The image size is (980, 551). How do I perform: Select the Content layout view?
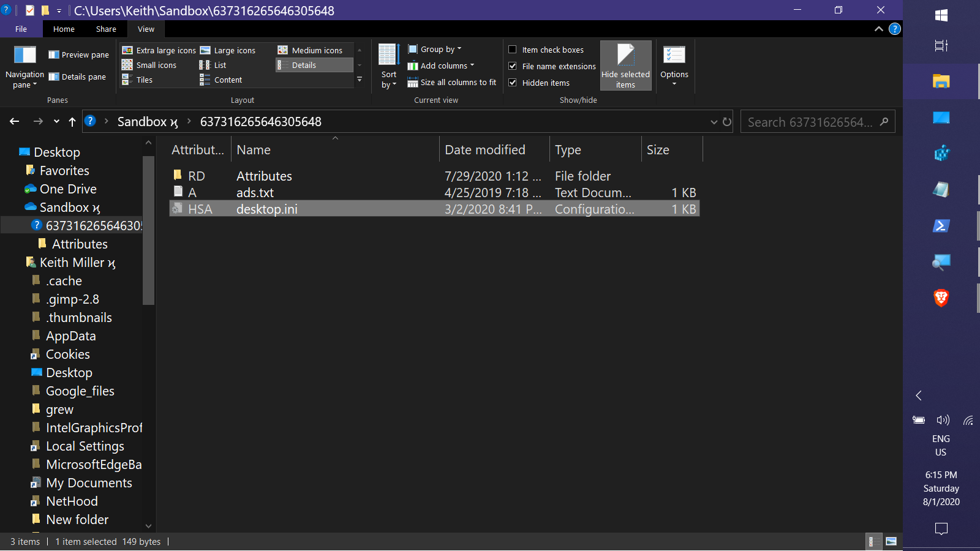(x=227, y=80)
